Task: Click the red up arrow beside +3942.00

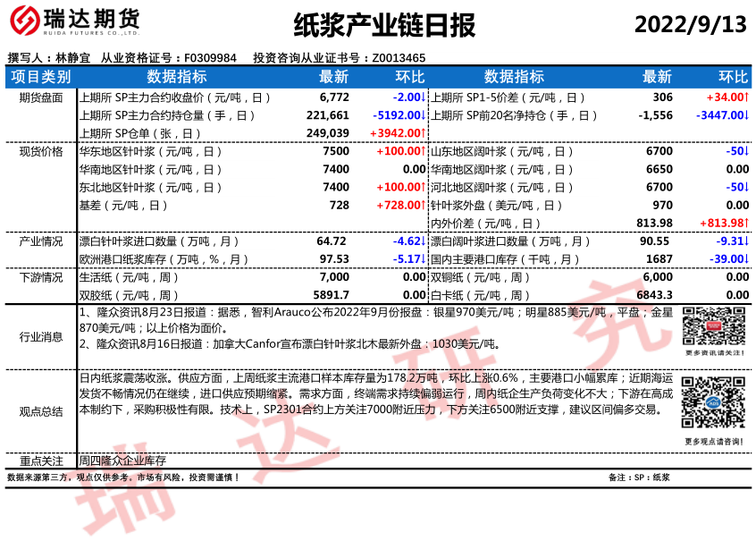Action: 424,133
